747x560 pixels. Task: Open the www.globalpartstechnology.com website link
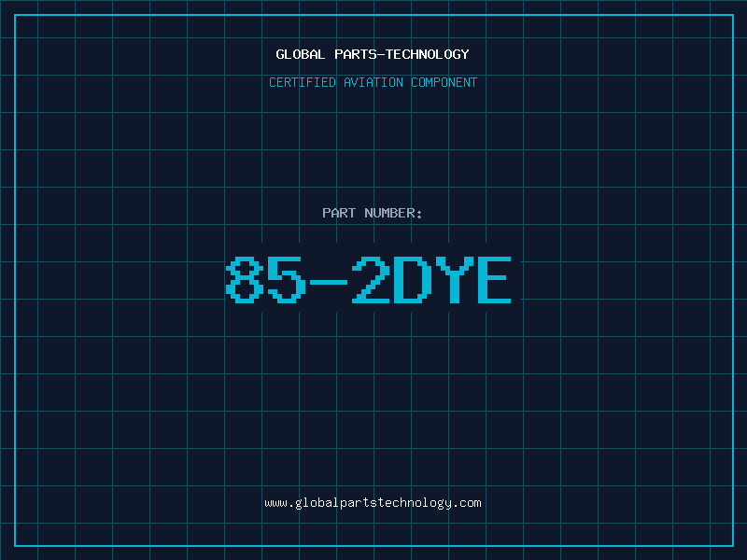373,503
